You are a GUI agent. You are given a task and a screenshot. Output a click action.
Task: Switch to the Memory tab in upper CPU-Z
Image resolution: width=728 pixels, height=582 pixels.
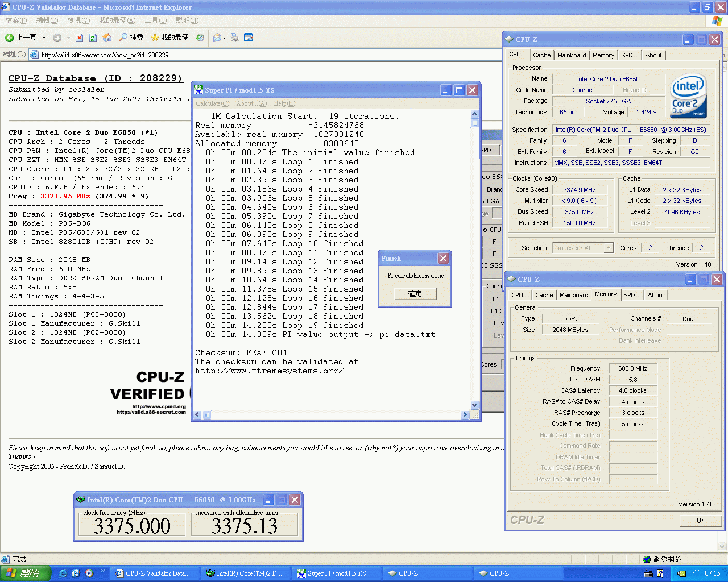603,55
